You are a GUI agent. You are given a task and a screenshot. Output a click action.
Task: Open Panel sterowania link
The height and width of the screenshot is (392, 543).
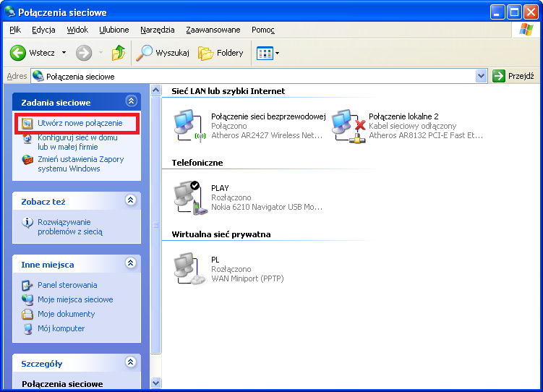coord(67,286)
